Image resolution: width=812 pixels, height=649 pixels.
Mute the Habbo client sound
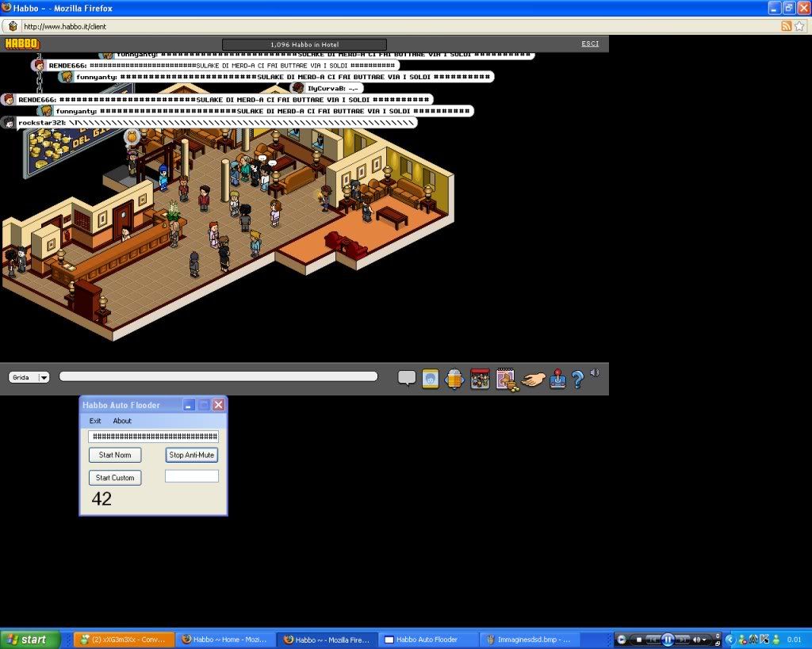[595, 372]
